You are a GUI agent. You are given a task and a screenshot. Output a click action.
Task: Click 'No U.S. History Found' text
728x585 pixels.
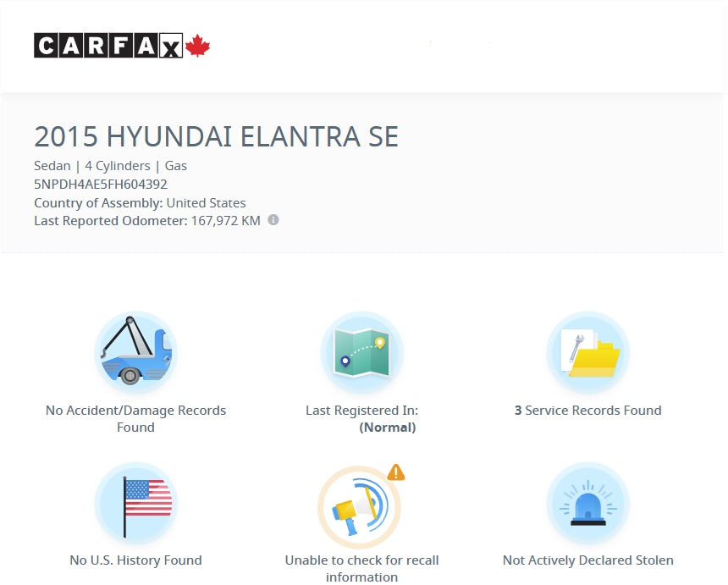pyautogui.click(x=135, y=560)
